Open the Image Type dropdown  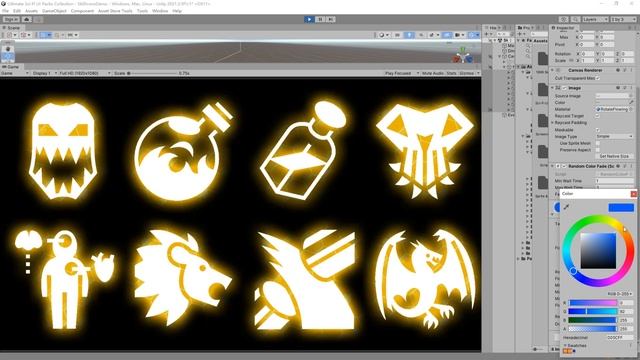(x=614, y=136)
